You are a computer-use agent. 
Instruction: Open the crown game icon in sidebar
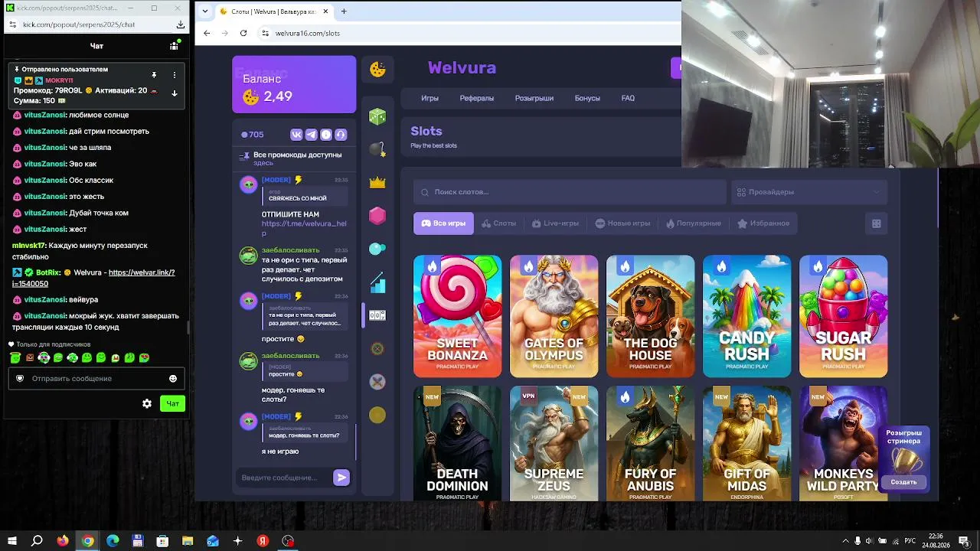tap(377, 182)
